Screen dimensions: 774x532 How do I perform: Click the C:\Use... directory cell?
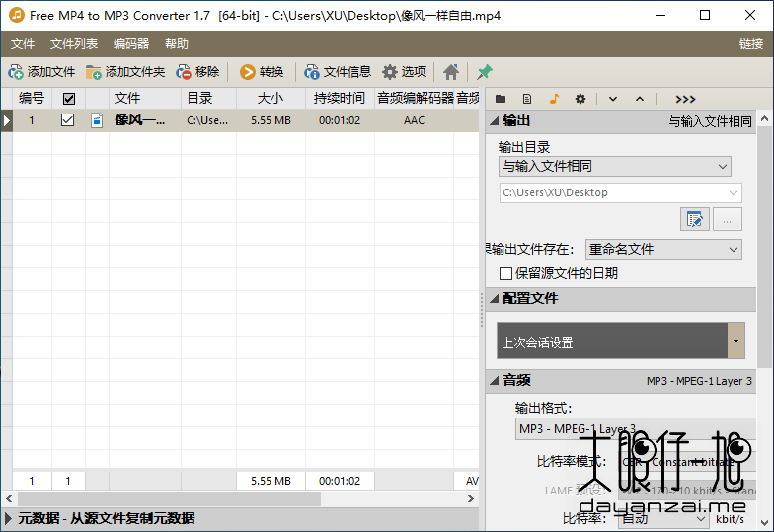coord(207,120)
